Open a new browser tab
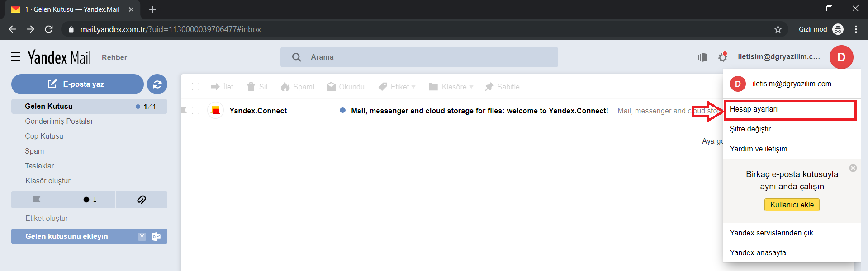 (x=152, y=9)
